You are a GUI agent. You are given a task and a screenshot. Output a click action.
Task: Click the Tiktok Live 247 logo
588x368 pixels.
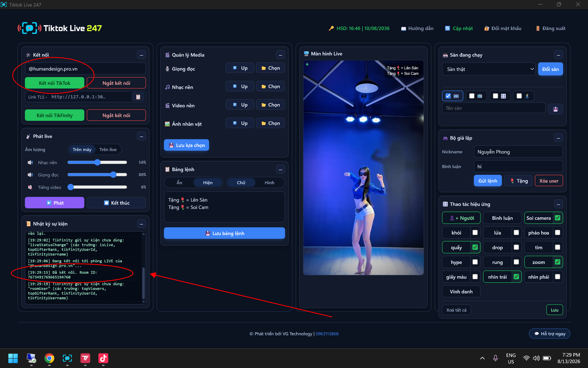tap(60, 28)
